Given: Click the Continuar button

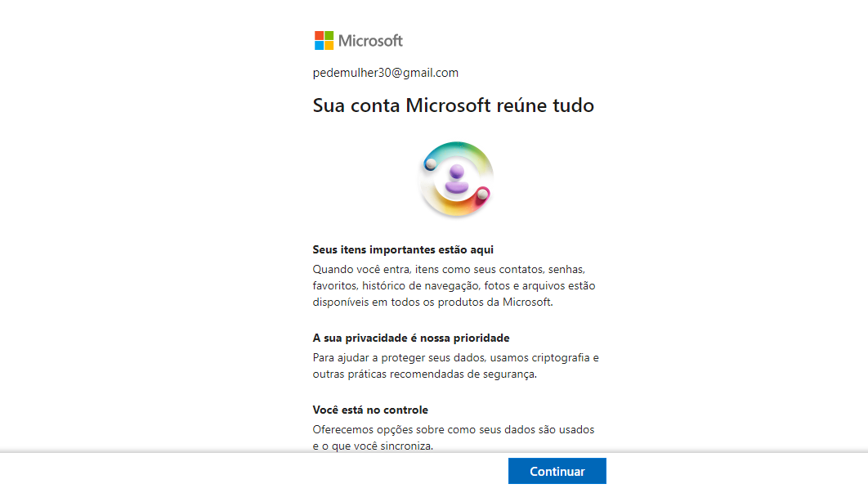Looking at the screenshot, I should [x=557, y=471].
